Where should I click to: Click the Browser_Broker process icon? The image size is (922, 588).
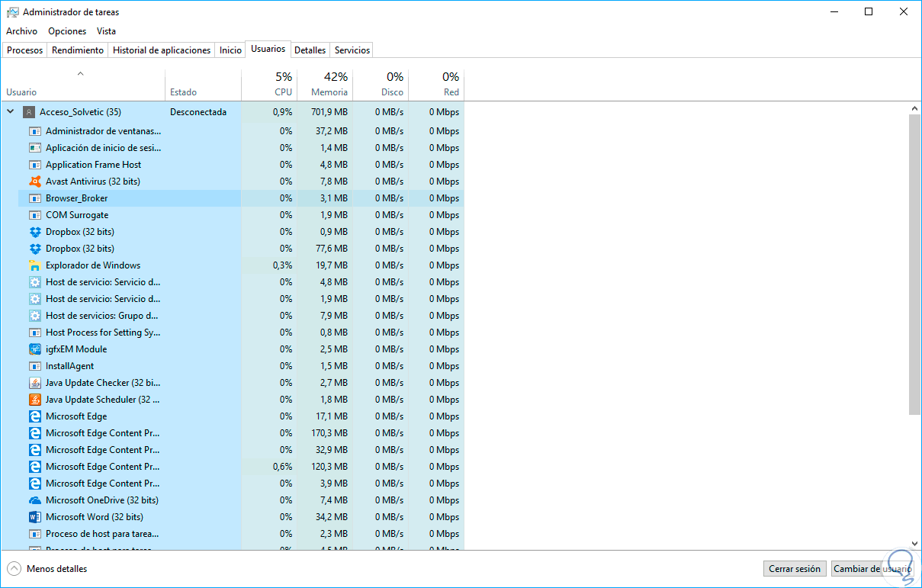34,198
